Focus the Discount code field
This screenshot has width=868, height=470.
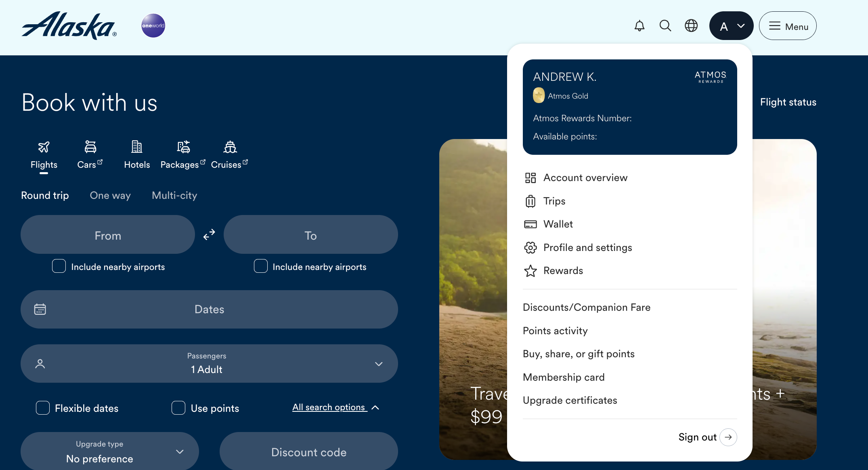[309, 451]
